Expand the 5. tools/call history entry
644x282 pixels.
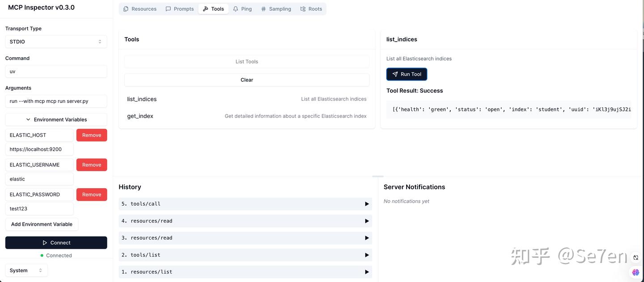point(367,203)
